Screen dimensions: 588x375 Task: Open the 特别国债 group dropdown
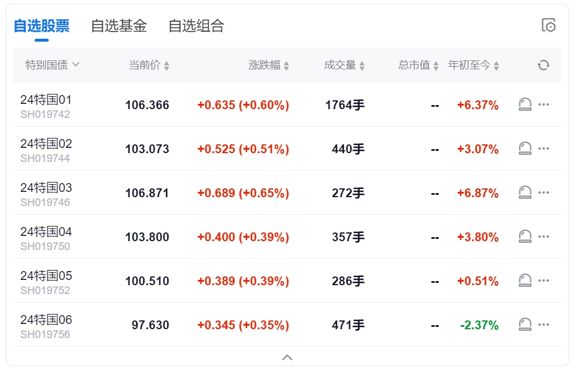(52, 65)
